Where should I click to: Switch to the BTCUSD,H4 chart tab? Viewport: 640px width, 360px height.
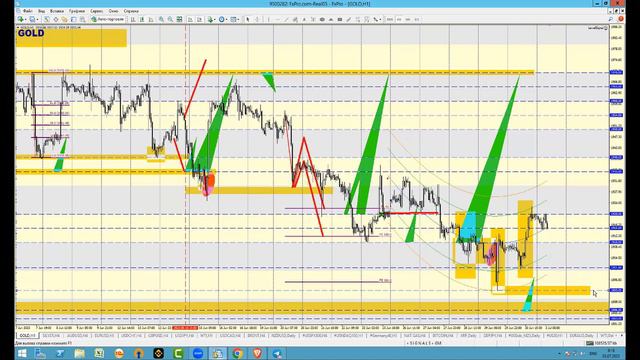click(x=443, y=336)
